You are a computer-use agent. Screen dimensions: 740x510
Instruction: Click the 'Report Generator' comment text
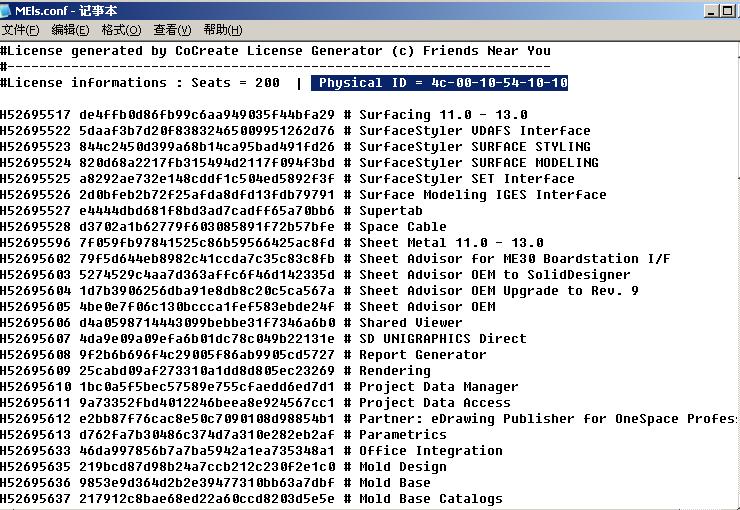click(x=423, y=355)
